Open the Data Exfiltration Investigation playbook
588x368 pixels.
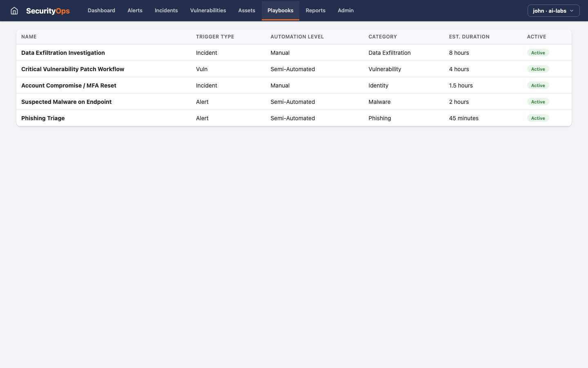(x=63, y=53)
